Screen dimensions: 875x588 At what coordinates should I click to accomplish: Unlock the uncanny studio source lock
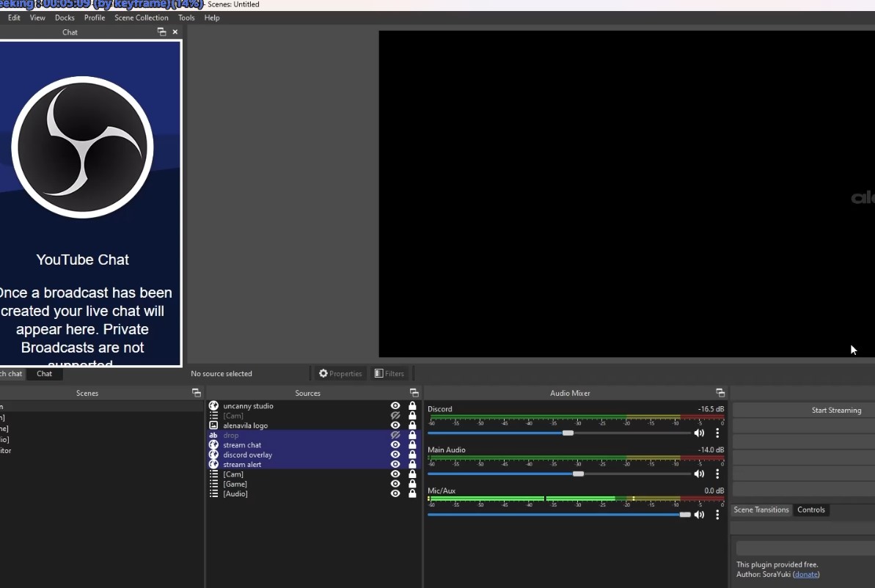click(x=412, y=406)
